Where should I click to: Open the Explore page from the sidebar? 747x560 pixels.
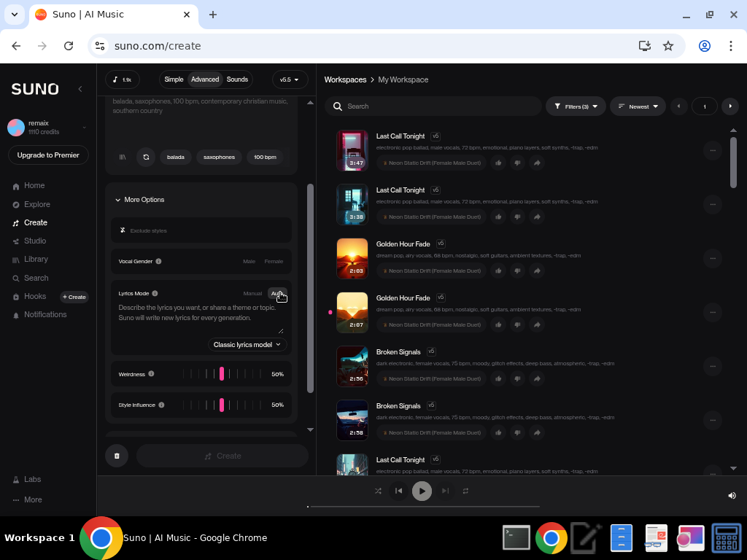pyautogui.click(x=36, y=204)
